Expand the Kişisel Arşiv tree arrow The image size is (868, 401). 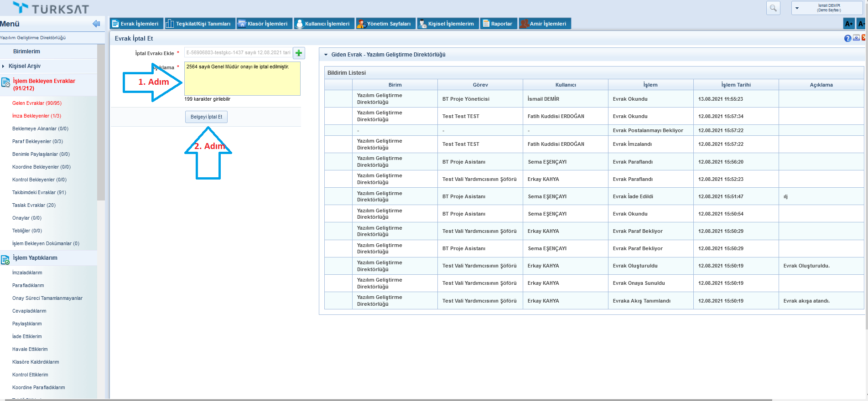[x=4, y=67]
